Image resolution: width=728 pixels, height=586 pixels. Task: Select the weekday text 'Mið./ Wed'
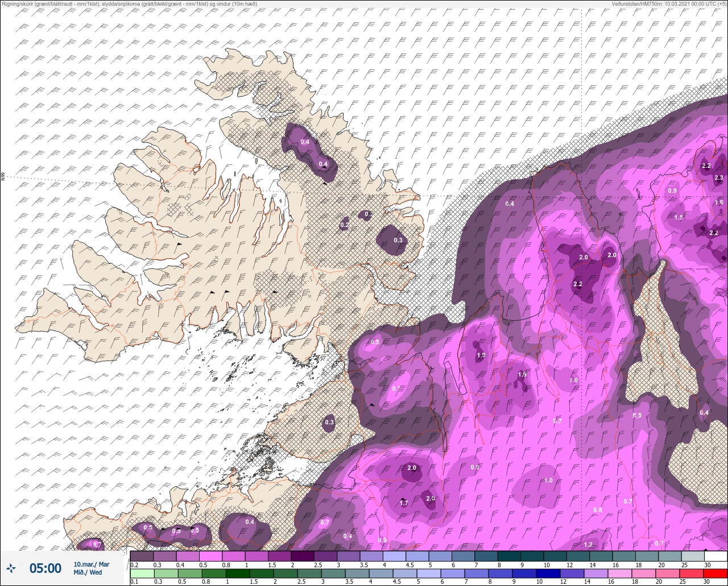tap(88, 573)
